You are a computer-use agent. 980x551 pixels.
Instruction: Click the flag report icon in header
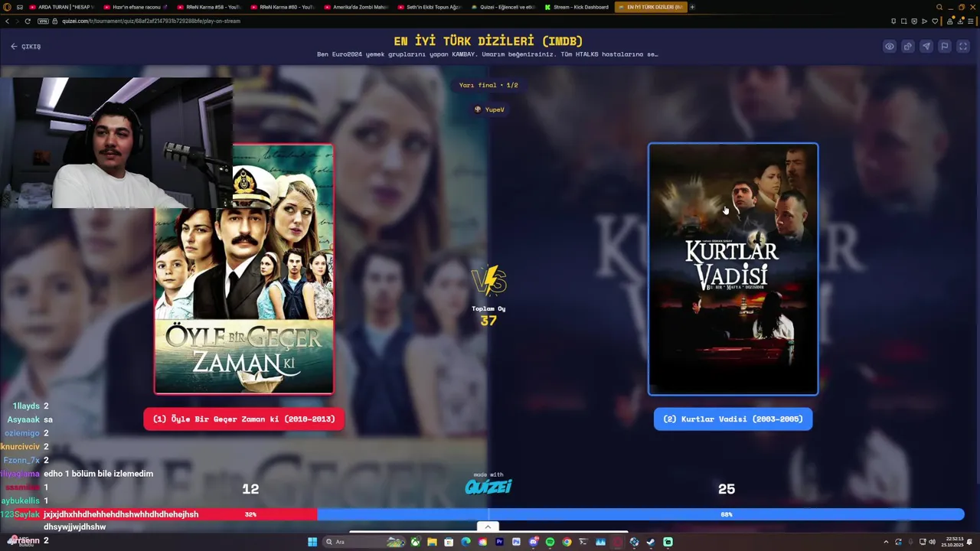pyautogui.click(x=945, y=47)
